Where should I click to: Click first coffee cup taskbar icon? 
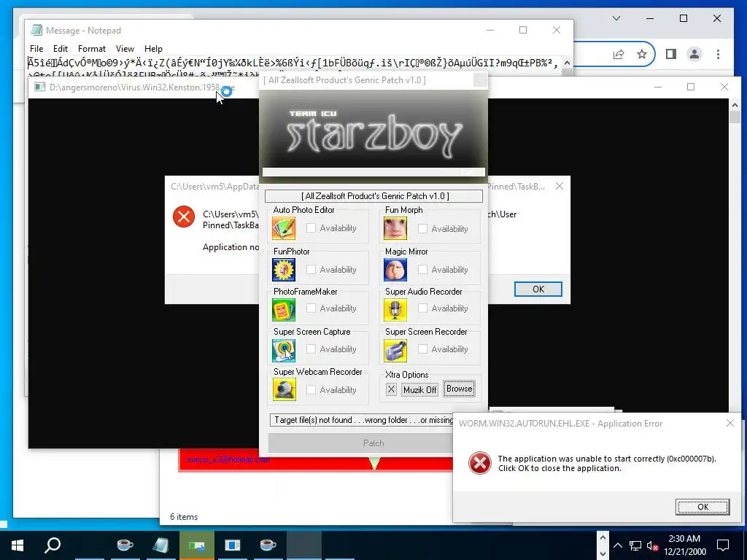click(125, 545)
